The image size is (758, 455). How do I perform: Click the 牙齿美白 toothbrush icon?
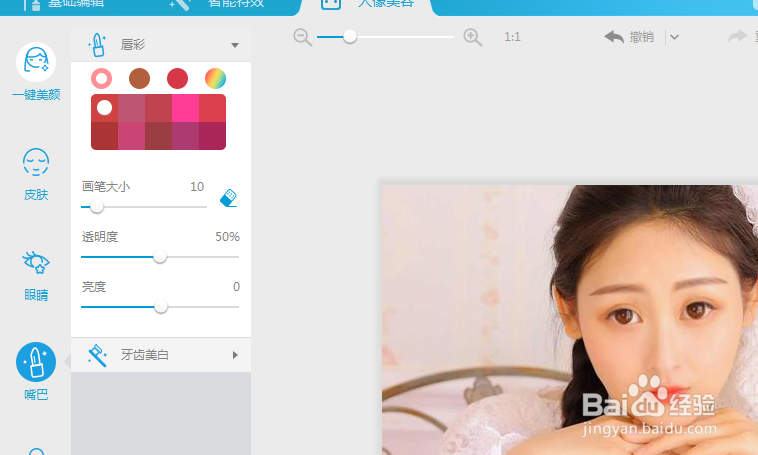click(x=97, y=355)
